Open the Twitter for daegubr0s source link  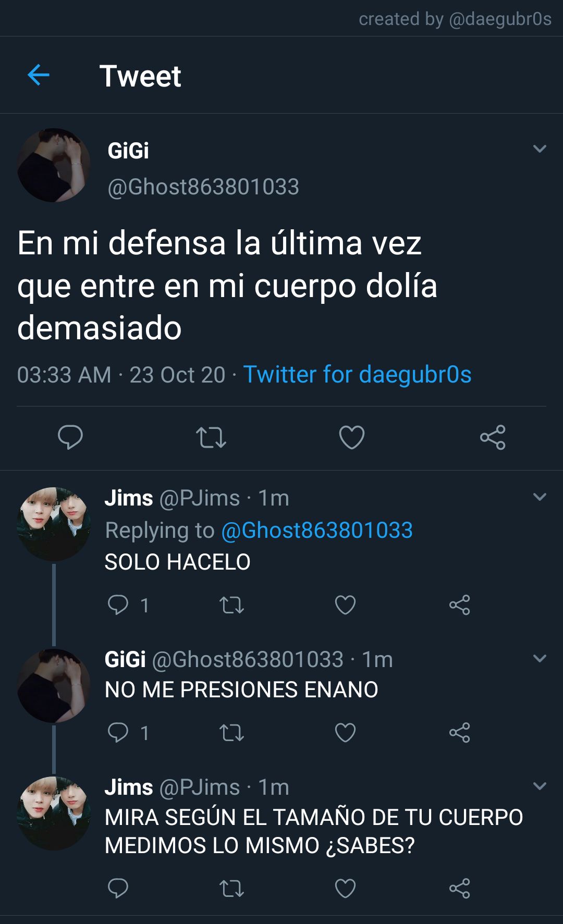click(x=357, y=374)
